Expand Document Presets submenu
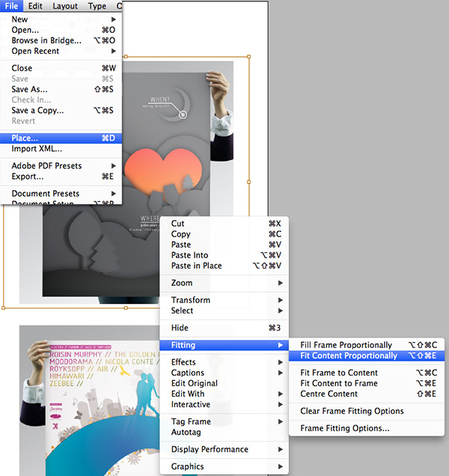The height and width of the screenshot is (476, 449). [x=61, y=193]
